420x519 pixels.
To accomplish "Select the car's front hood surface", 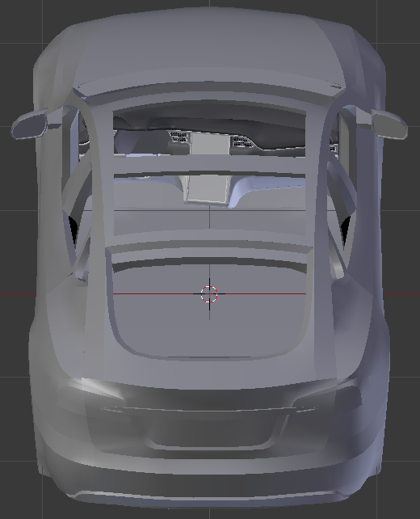I will pyautogui.click(x=209, y=49).
